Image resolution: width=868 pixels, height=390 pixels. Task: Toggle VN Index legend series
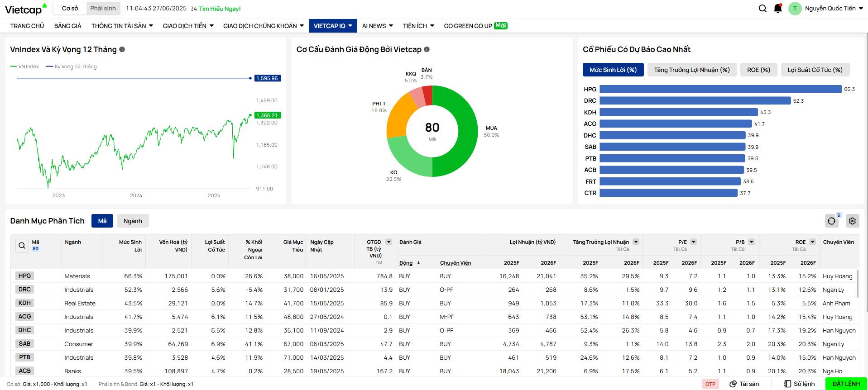click(25, 67)
